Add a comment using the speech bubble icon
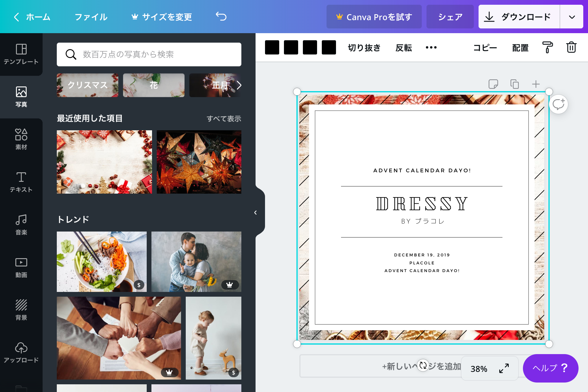 [558, 104]
